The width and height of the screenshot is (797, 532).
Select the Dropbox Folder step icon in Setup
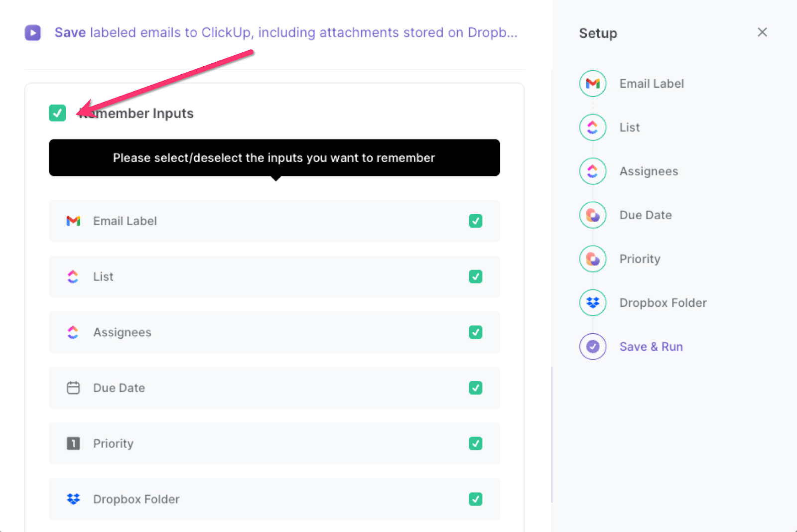592,302
